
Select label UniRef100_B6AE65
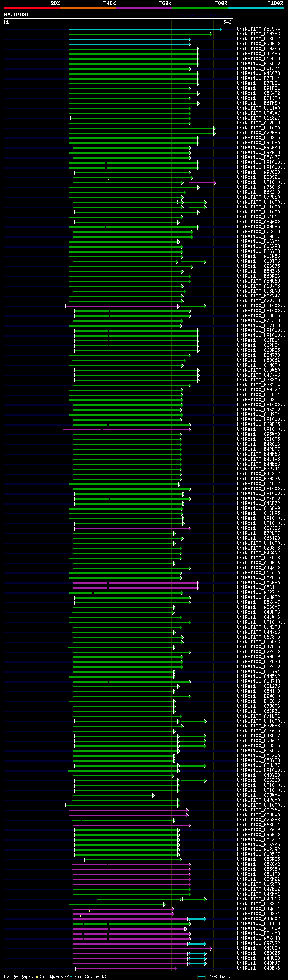(x=258, y=425)
